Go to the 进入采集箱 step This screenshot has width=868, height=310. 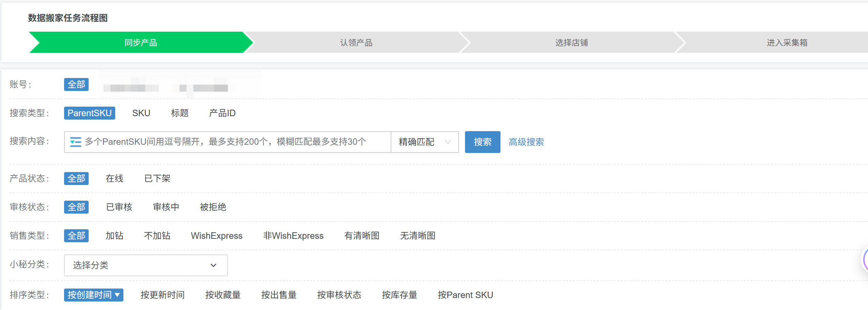pyautogui.click(x=787, y=43)
